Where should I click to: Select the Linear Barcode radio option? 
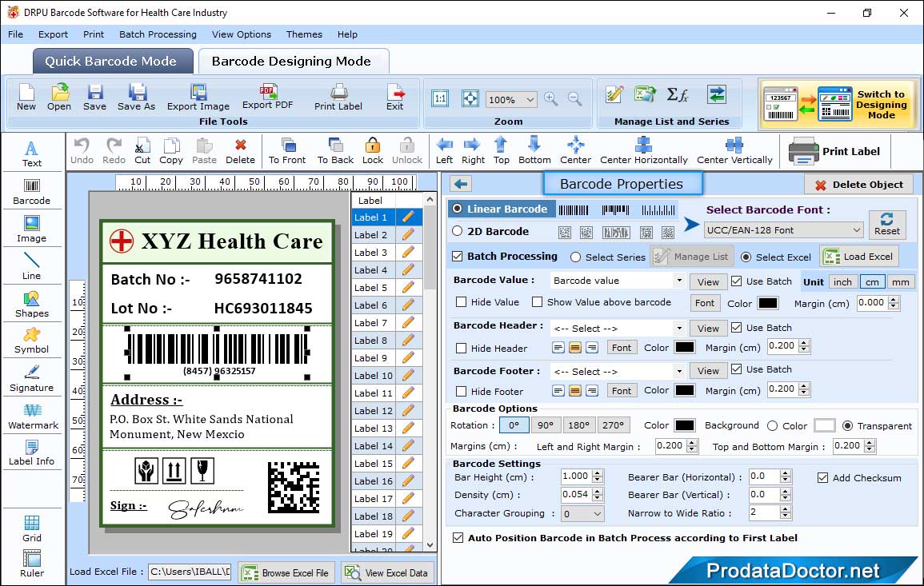coord(458,209)
